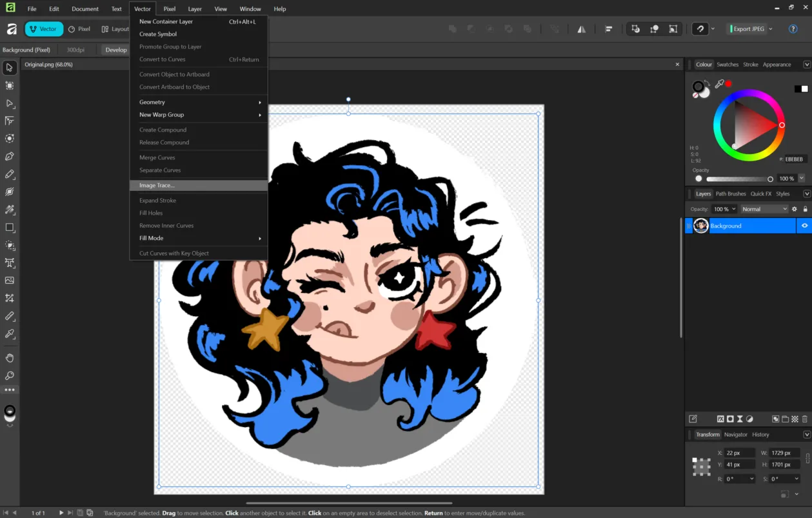Activate the Zoom tool

9,375
